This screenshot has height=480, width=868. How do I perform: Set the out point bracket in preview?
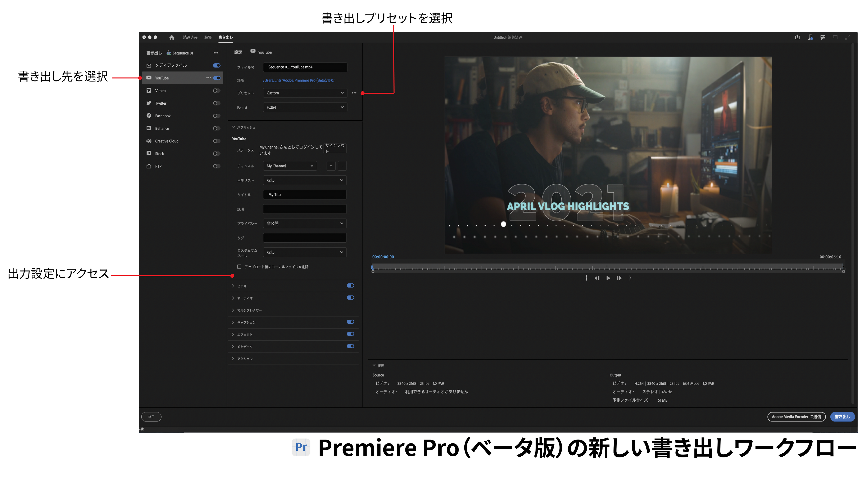(x=630, y=278)
